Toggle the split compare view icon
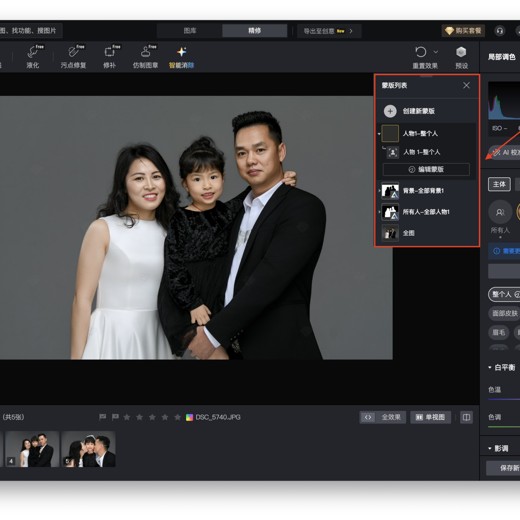 pos(466,417)
